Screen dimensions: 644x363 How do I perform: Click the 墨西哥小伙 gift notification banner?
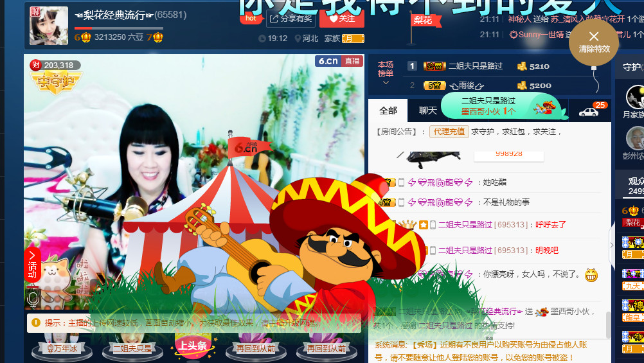pos(503,106)
